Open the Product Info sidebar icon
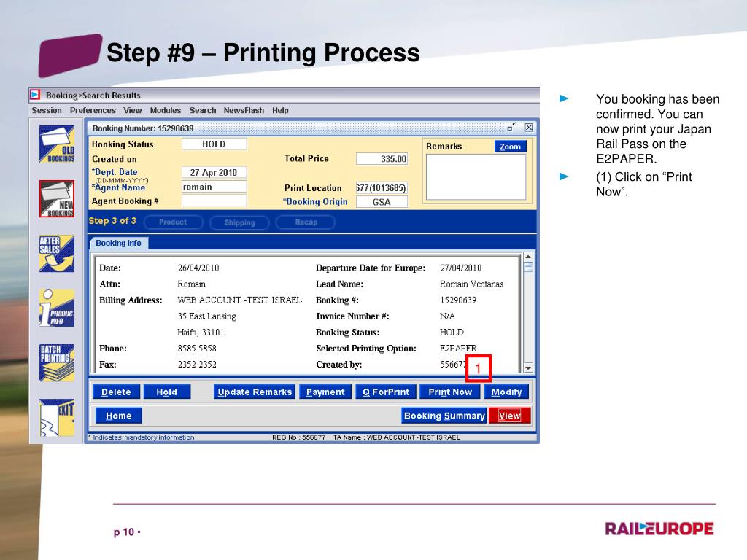The height and width of the screenshot is (560, 747). coord(57,308)
